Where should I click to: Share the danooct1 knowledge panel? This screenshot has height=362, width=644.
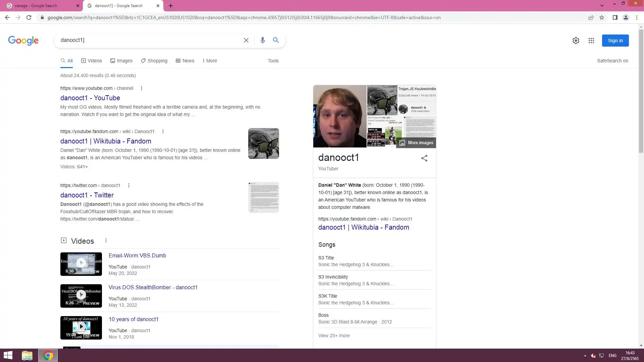click(424, 158)
